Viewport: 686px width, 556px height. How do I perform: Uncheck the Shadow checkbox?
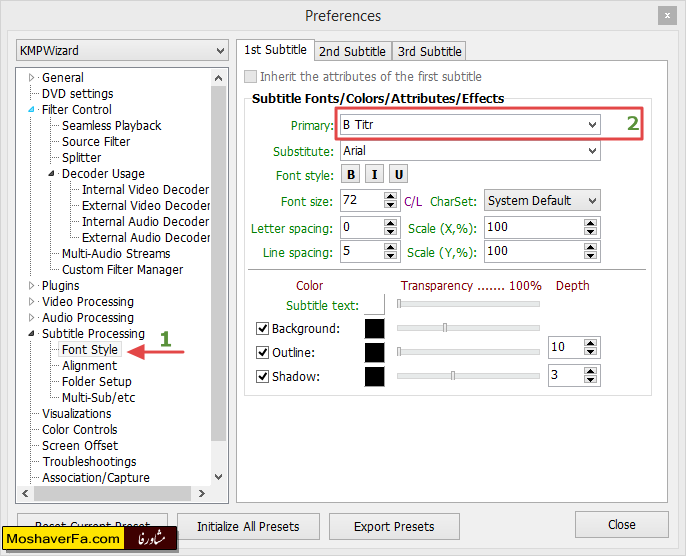[263, 377]
